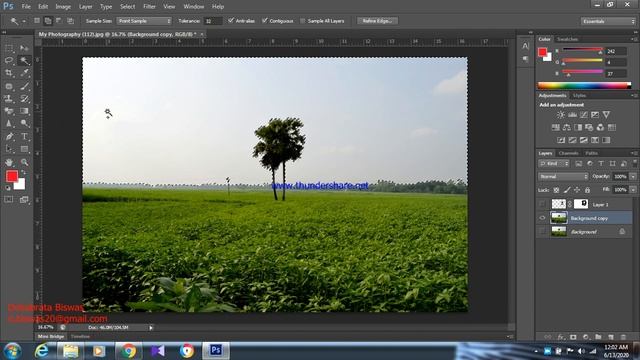Select the Eraser tool
Screen dimensions: 640x360
pos(9,111)
